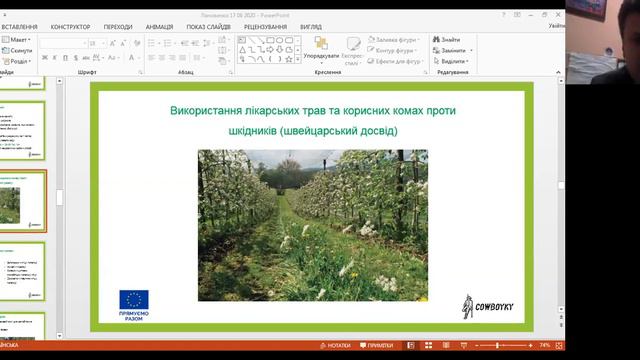Viewport: 640px width, 360px height.
Task: Switch to Slide Sorter view icon
Action: pyautogui.click(x=428, y=345)
